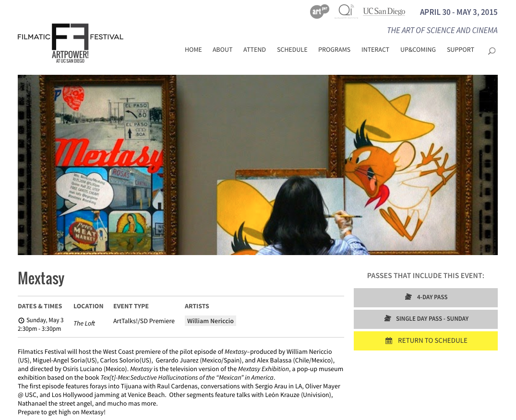Click the ticket icon on Single Day Pass
Viewport: 516px width, 420px height.
pyautogui.click(x=387, y=318)
